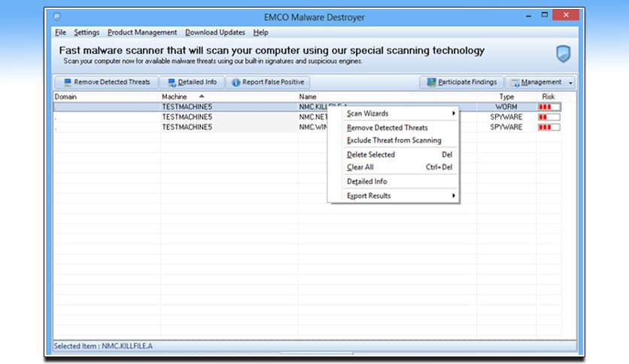This screenshot has height=364, width=629.
Task: Click the Detailed Info toolbar icon
Action: [x=172, y=82]
